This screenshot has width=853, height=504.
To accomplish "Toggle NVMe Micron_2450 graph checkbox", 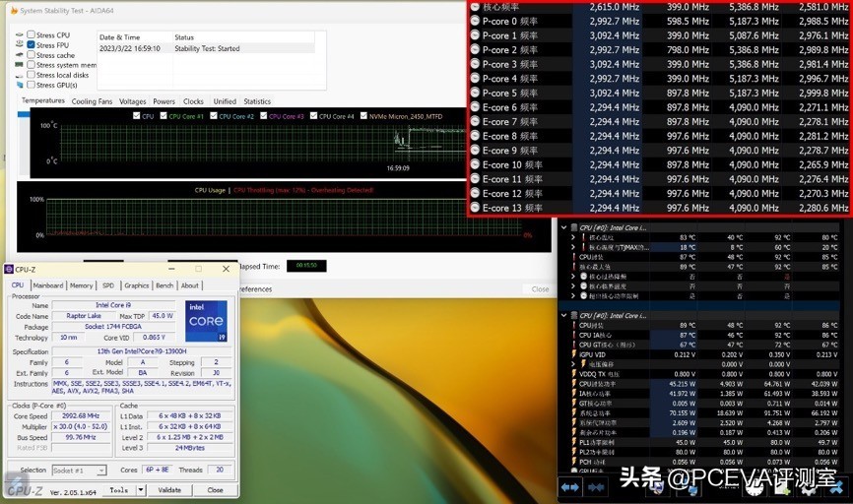I will [363, 116].
